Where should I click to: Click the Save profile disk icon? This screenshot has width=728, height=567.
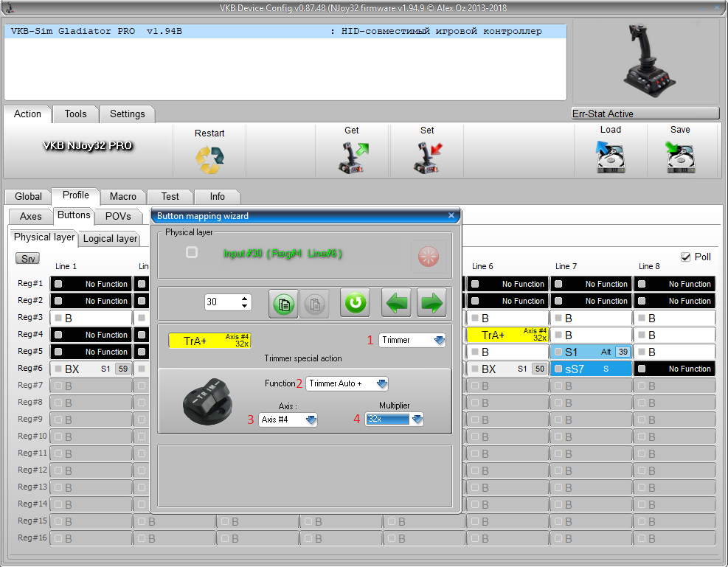click(680, 157)
